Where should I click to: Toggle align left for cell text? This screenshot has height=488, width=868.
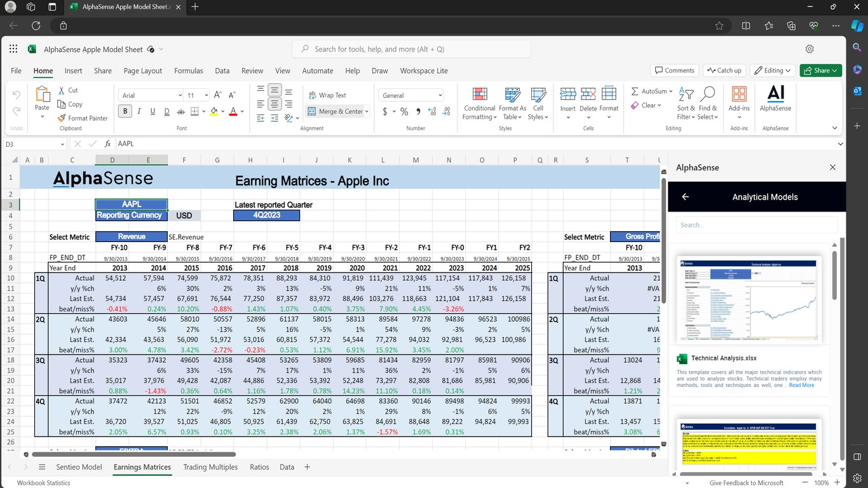[x=261, y=104]
